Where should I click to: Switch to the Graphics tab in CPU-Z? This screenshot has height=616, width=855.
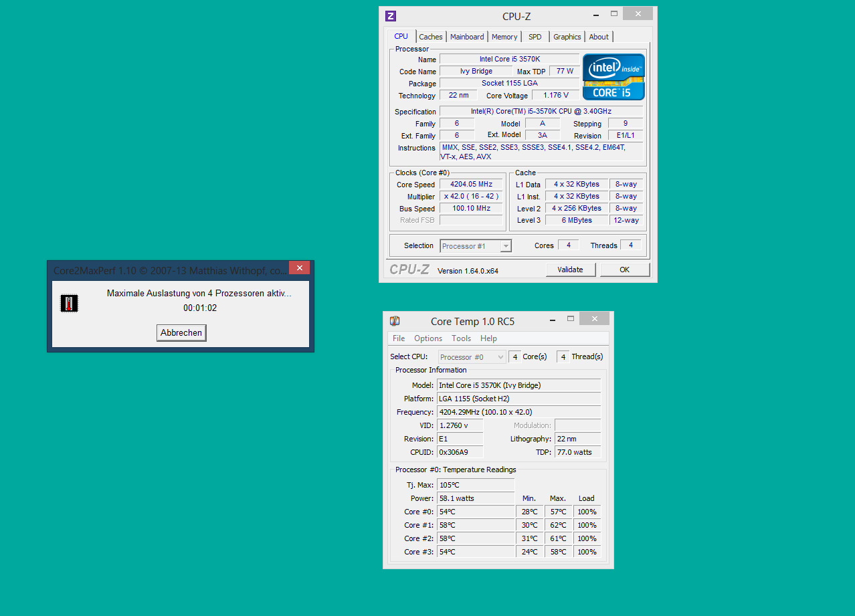[567, 37]
